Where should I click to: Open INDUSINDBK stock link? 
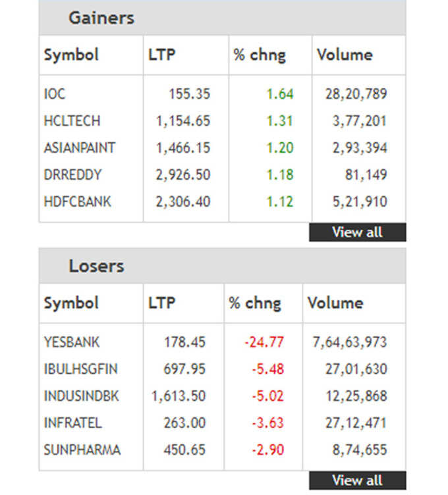[81, 396]
